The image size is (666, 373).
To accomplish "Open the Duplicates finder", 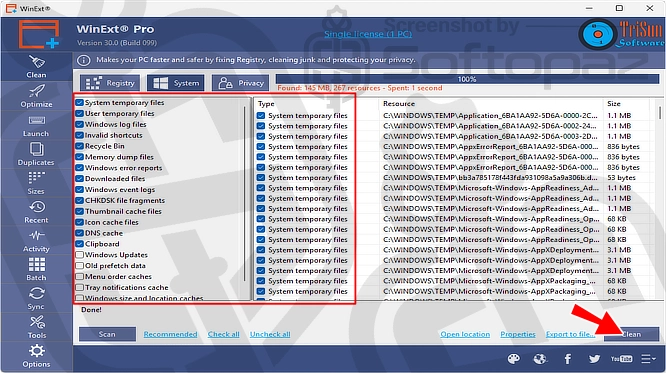I will pyautogui.click(x=36, y=154).
